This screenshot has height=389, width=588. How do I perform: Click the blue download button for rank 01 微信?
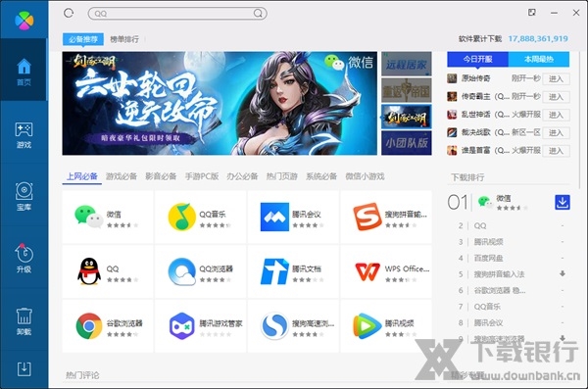point(563,202)
